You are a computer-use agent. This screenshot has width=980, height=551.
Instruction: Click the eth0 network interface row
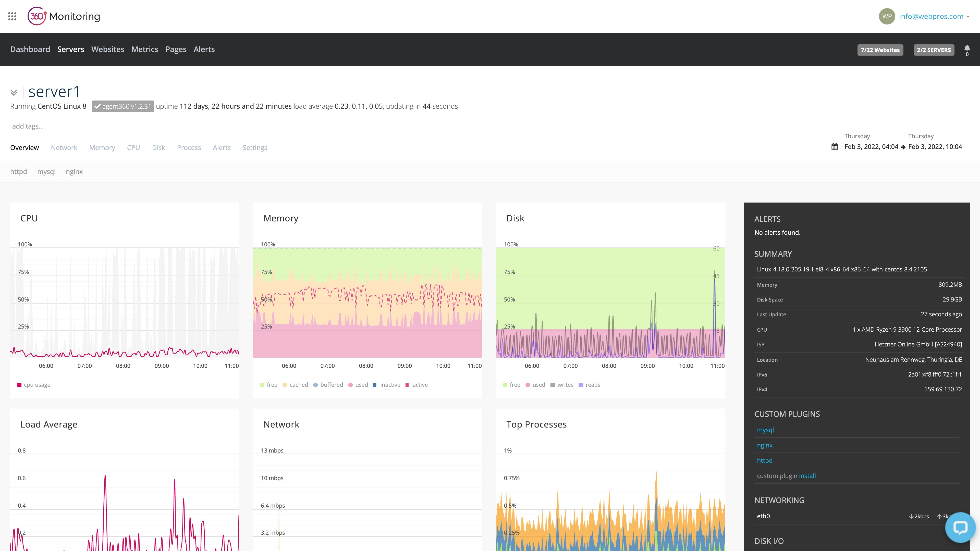click(857, 516)
